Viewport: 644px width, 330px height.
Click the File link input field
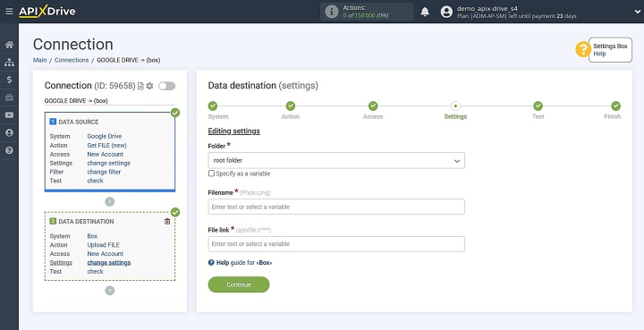336,244
